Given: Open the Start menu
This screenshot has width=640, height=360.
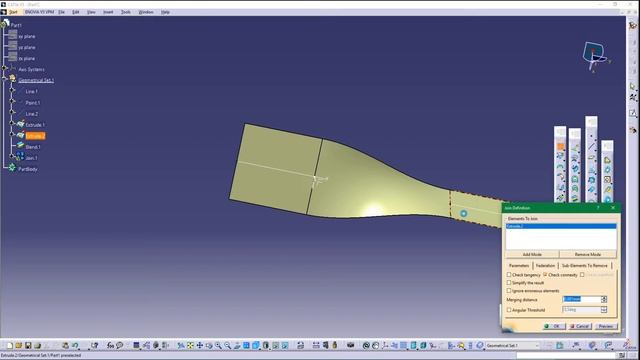Looking at the screenshot, I should click(x=13, y=12).
